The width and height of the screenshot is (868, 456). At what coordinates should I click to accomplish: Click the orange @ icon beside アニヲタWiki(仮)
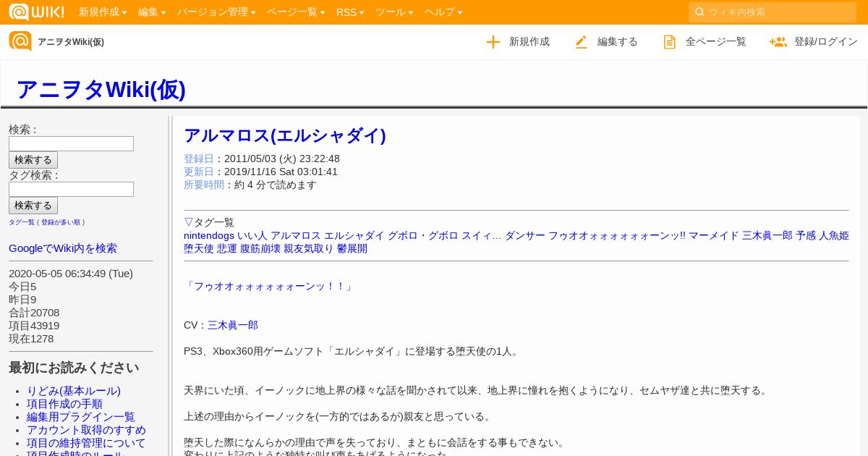click(20, 41)
